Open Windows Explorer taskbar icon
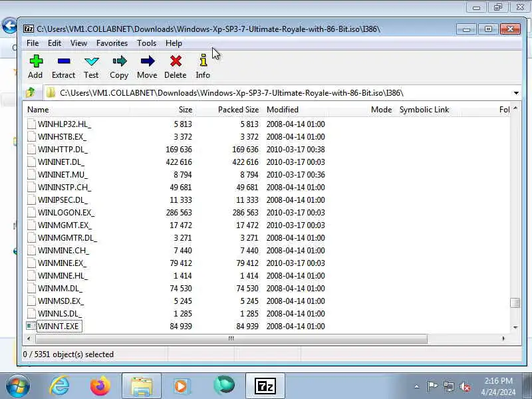This screenshot has width=532, height=399. (142, 386)
